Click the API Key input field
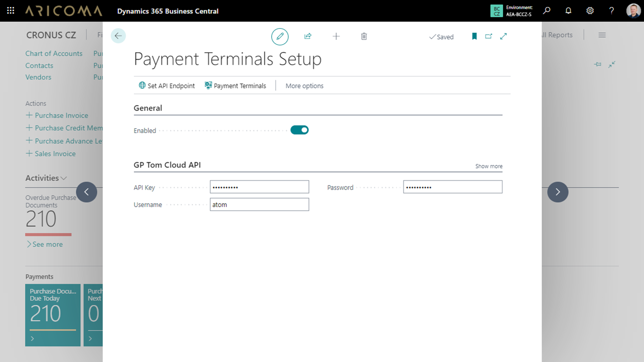Image resolution: width=644 pixels, height=362 pixels. (x=259, y=187)
